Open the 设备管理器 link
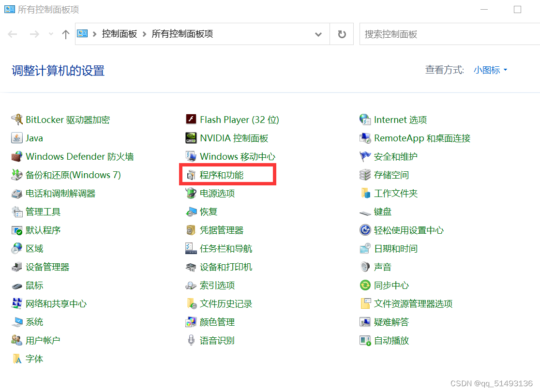Screen dimensions: 540x392 tap(47, 267)
